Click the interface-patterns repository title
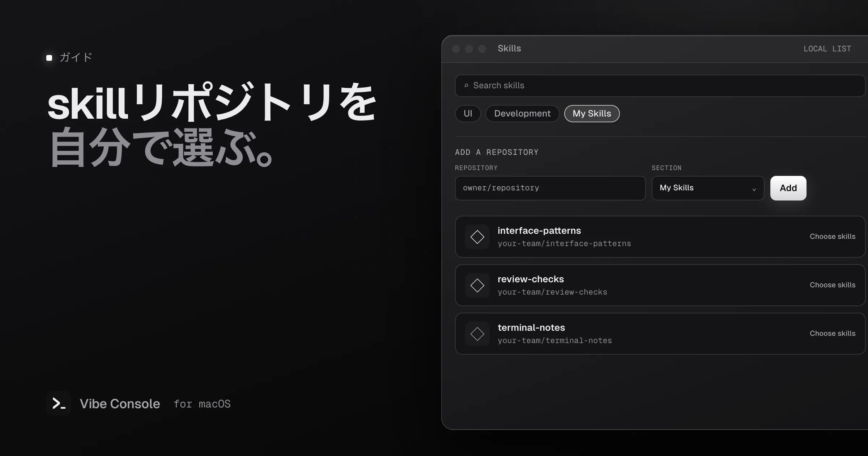Image resolution: width=868 pixels, height=456 pixels. 539,231
